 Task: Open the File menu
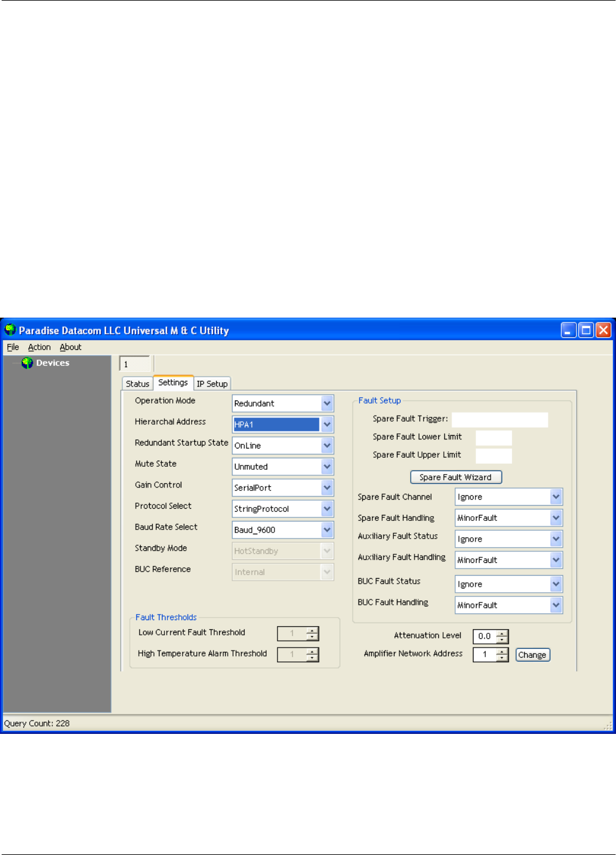(x=13, y=347)
